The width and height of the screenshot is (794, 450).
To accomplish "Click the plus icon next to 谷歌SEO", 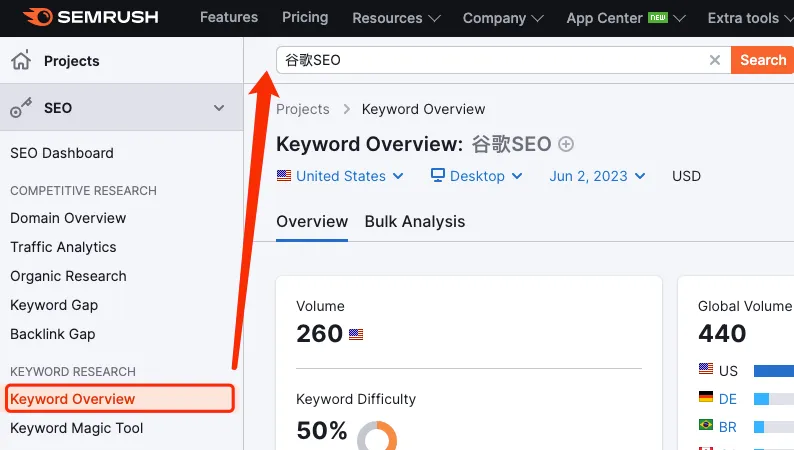I will click(566, 144).
